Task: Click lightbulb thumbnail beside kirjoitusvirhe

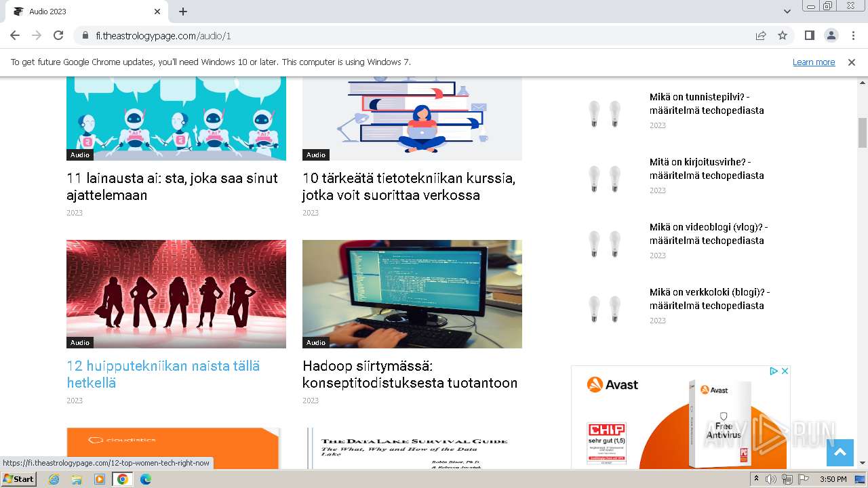Action: [604, 178]
